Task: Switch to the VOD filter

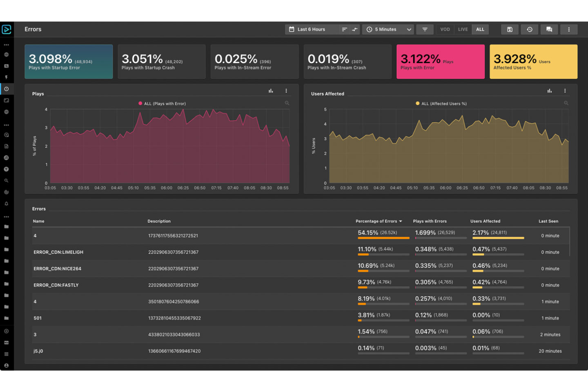Action: pyautogui.click(x=445, y=29)
